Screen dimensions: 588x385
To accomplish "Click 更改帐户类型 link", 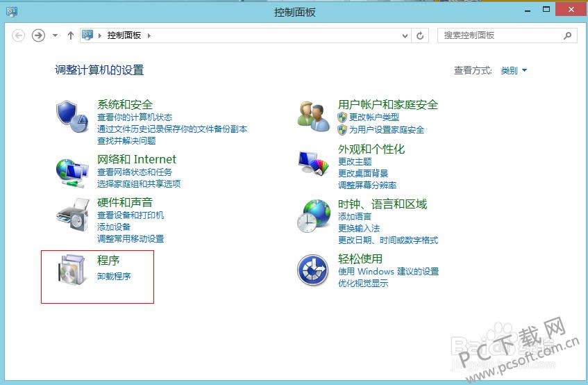I will pos(373,117).
